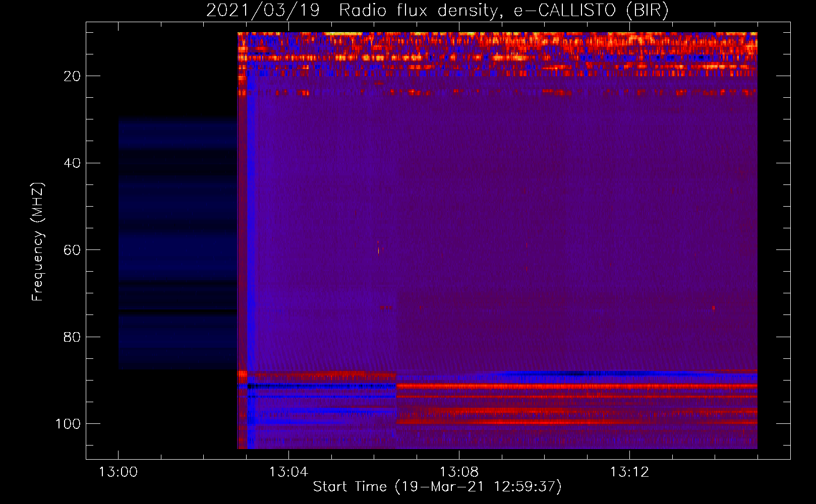Viewport: 816px width, 504px height.
Task: Click the 80 MHz frequency tick label
Action: point(72,337)
